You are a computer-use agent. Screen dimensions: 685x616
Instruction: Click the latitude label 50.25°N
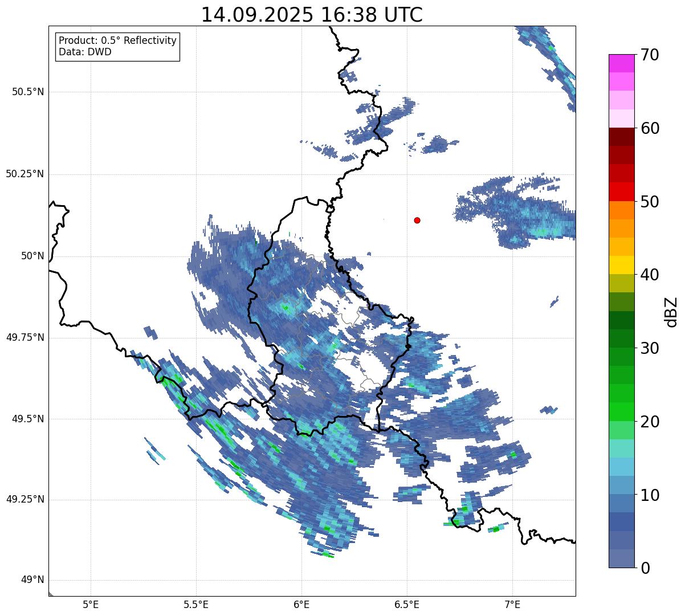25,174
